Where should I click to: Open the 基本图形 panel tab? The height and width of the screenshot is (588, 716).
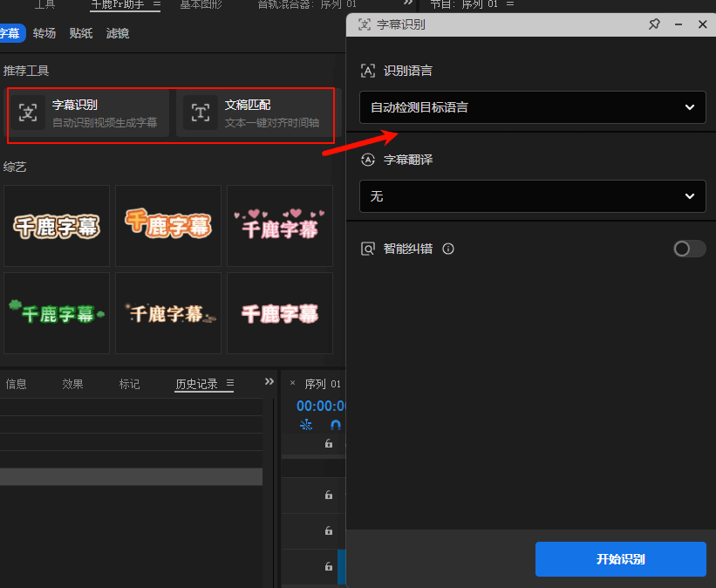click(x=201, y=4)
